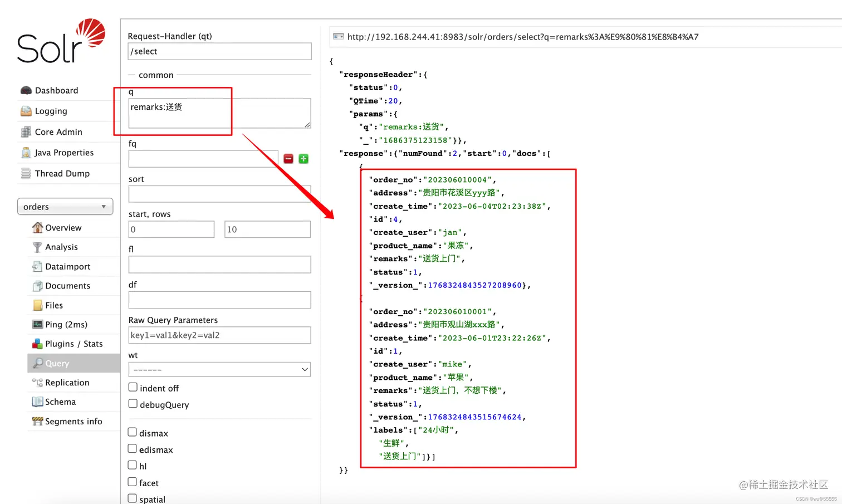This screenshot has width=842, height=504.
Task: Open the request URL link
Action: coord(523,37)
